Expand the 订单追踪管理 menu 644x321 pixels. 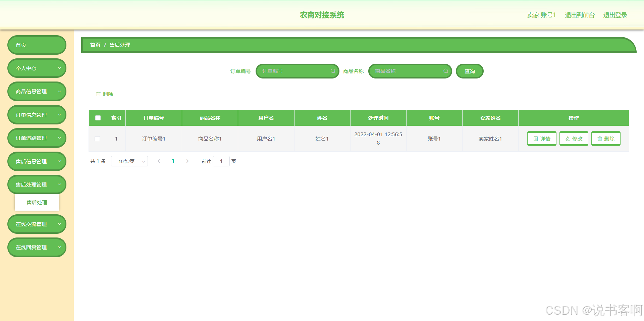click(x=37, y=138)
